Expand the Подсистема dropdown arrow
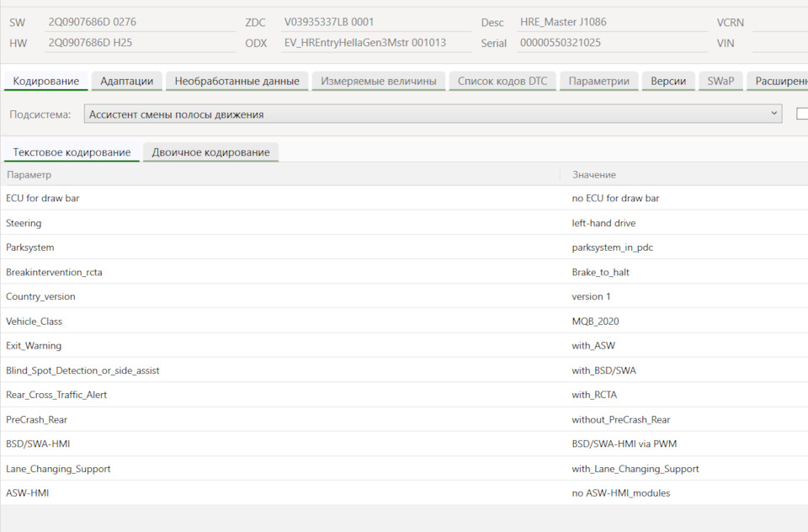The height and width of the screenshot is (532, 808). point(773,114)
